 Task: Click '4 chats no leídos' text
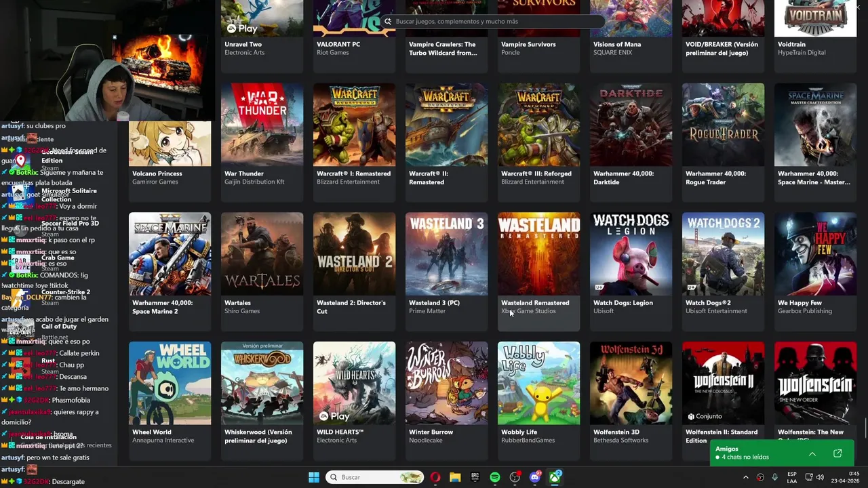coord(745,457)
